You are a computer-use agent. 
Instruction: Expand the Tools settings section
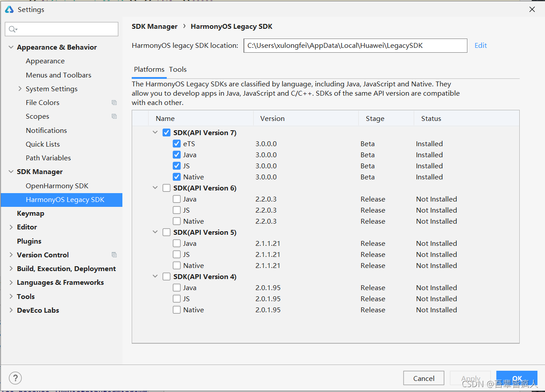[x=11, y=297]
